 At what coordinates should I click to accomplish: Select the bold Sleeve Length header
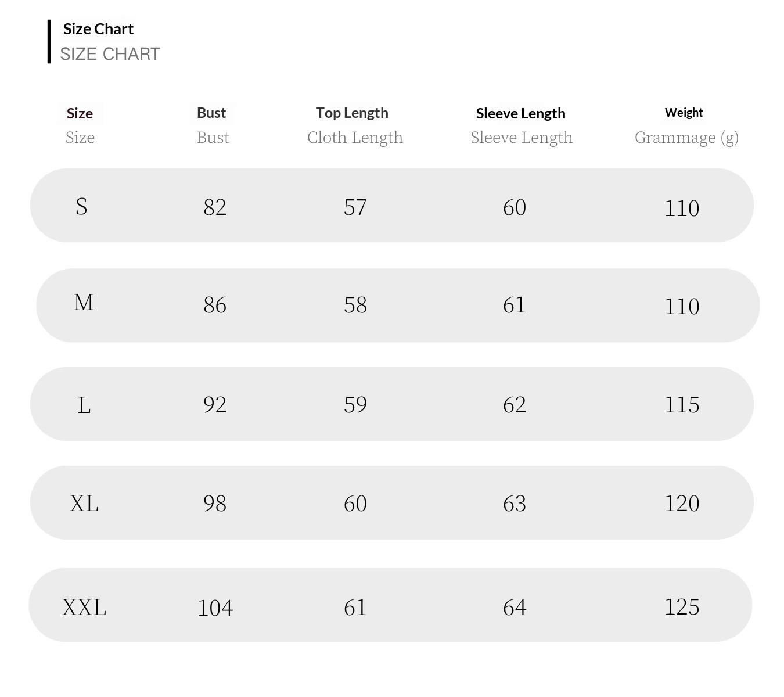pos(520,113)
